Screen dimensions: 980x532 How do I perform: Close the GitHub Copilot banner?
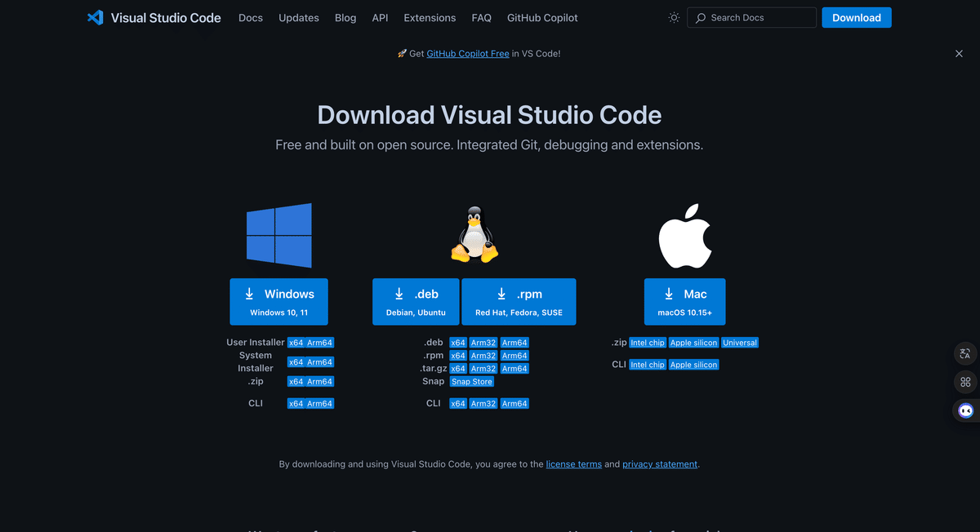pos(959,53)
